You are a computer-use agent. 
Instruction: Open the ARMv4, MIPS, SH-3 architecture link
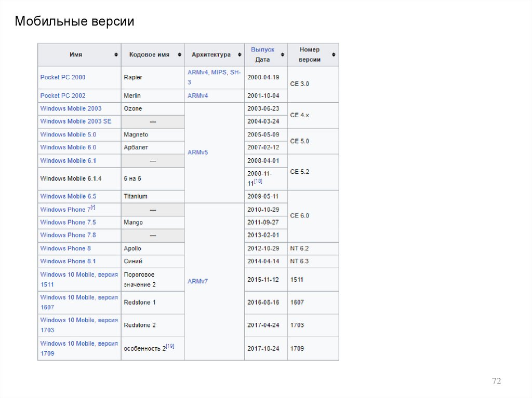[214, 77]
